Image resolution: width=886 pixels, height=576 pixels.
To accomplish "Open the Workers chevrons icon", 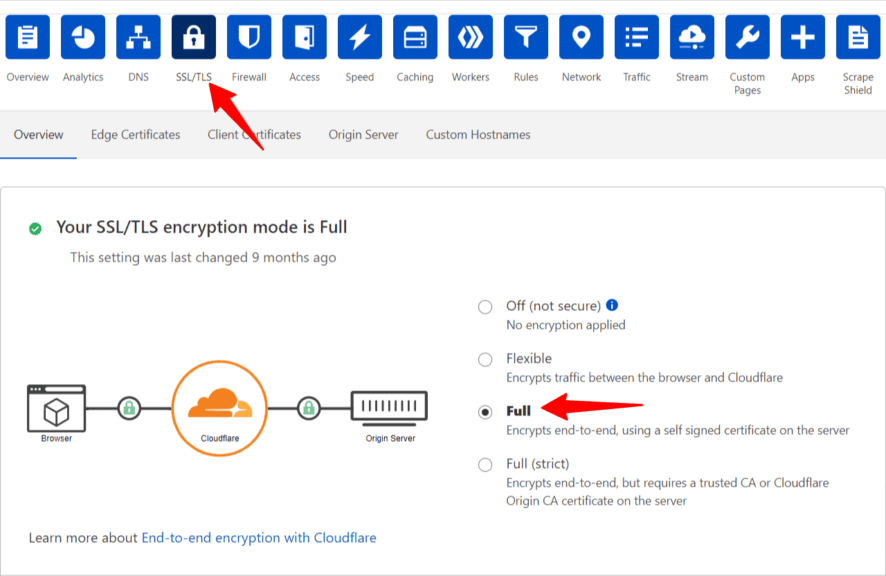I will [471, 37].
